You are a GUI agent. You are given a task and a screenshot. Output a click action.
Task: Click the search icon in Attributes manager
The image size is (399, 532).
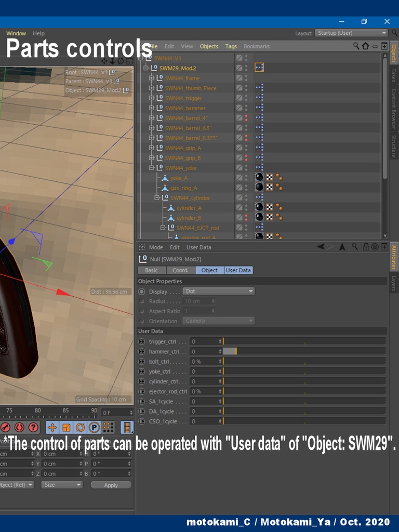click(354, 246)
